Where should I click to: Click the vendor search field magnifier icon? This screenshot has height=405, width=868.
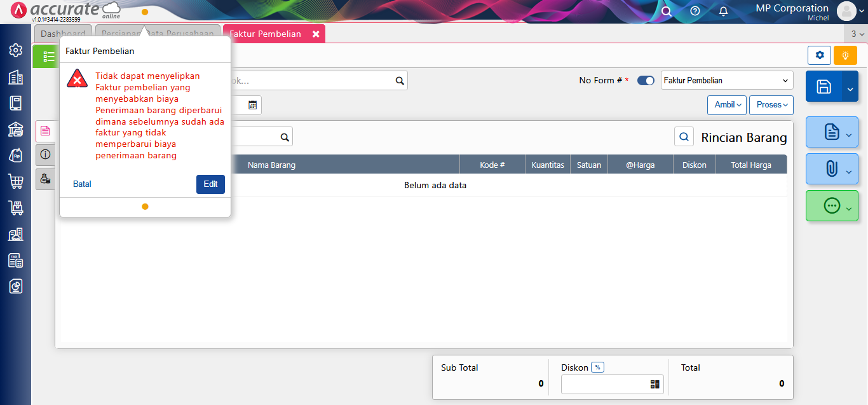coord(400,81)
